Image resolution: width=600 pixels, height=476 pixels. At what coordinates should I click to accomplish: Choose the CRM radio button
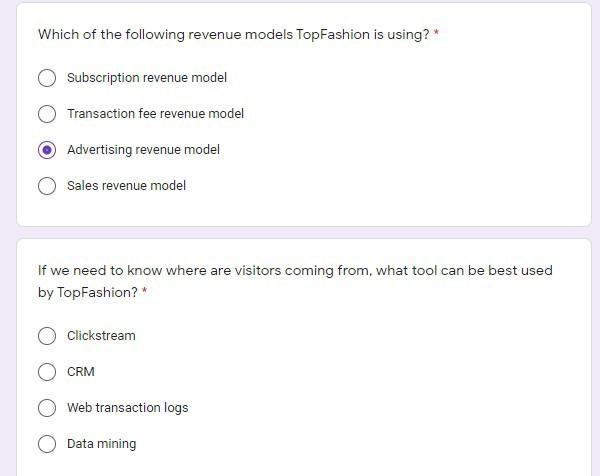click(x=47, y=372)
